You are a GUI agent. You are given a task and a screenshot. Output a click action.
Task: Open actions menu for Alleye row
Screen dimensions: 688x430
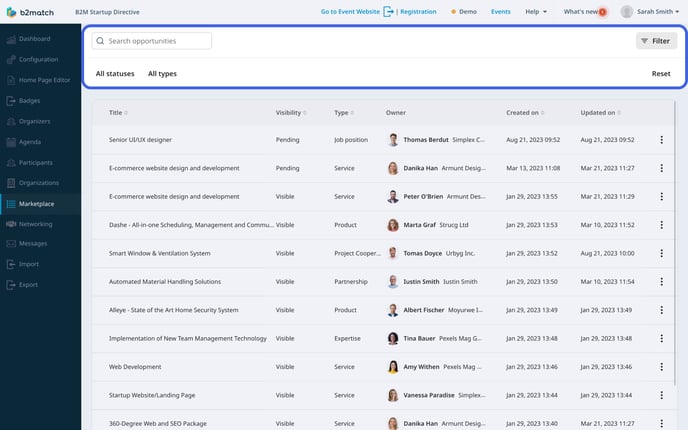coord(661,310)
